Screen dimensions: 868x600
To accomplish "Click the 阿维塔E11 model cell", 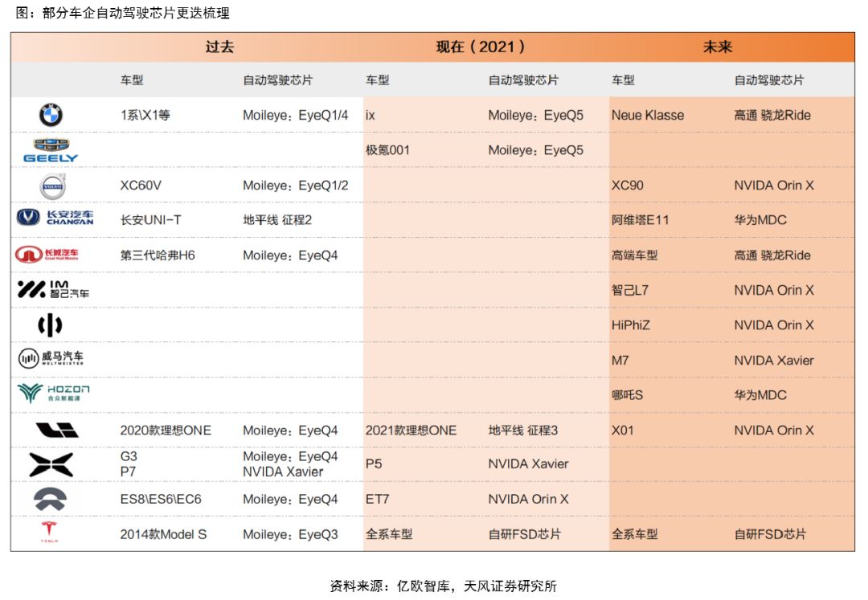I will pyautogui.click(x=640, y=220).
